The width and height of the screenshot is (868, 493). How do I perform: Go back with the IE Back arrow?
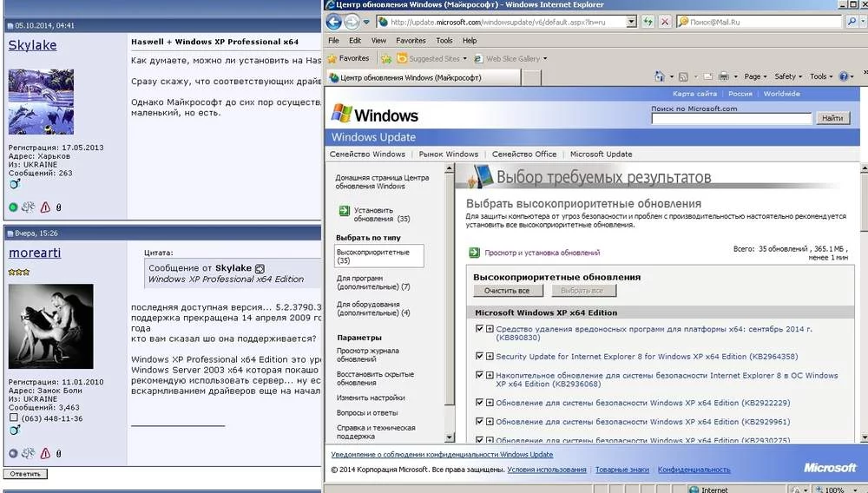click(333, 22)
